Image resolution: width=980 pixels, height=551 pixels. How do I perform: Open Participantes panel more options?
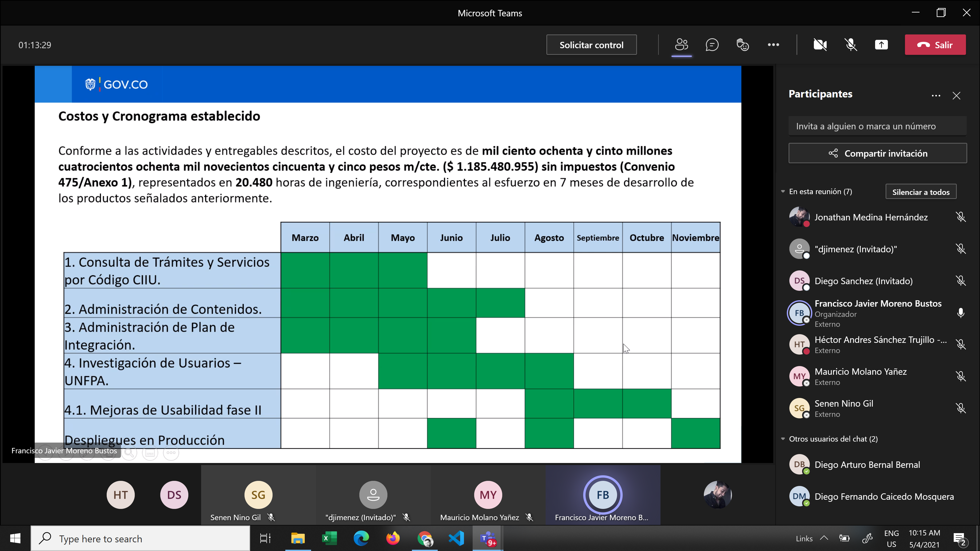936,96
